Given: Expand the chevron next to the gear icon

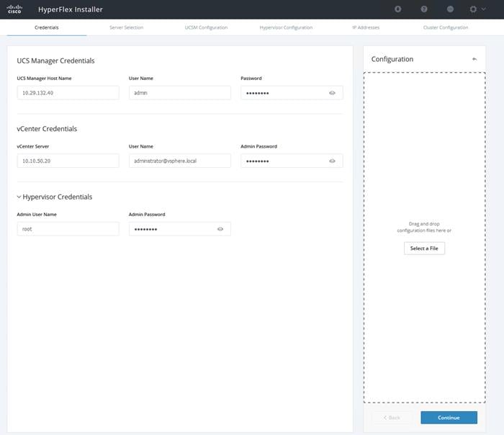Looking at the screenshot, I should click(x=483, y=9).
